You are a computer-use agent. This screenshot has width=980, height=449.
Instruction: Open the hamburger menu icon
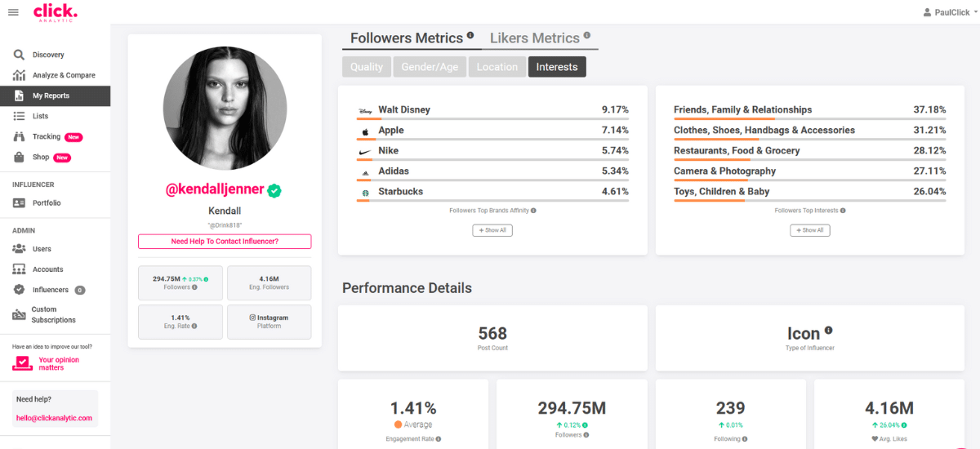click(13, 12)
